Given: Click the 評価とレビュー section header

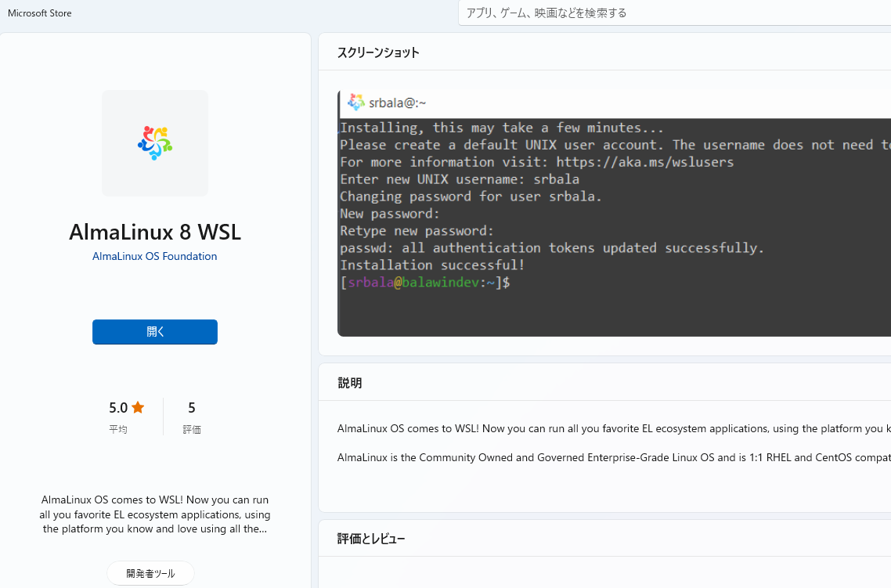Looking at the screenshot, I should point(371,539).
